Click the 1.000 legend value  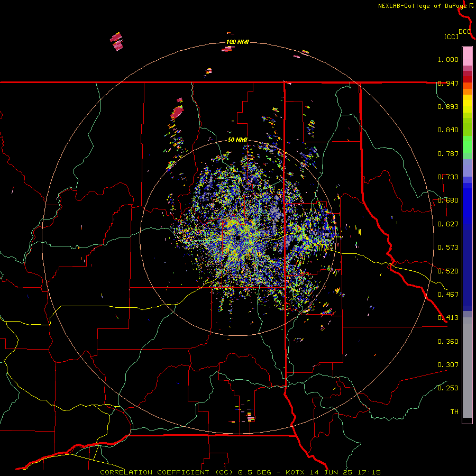[448, 59]
